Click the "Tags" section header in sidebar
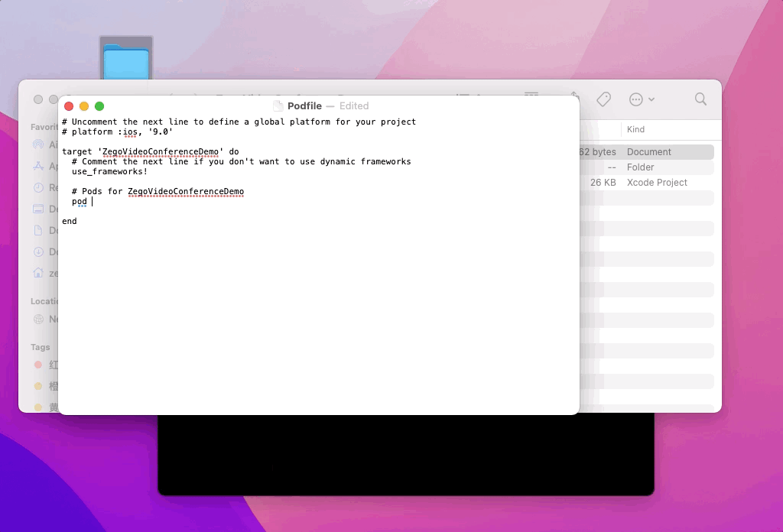Image resolution: width=783 pixels, height=532 pixels. click(40, 347)
